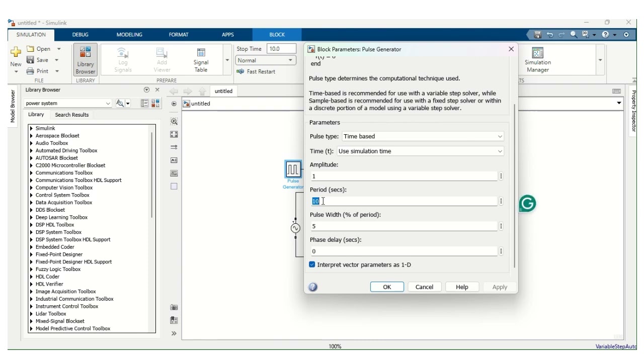Open the New model dropdown arrow
Screen dimensions: 644x362
(16, 71)
